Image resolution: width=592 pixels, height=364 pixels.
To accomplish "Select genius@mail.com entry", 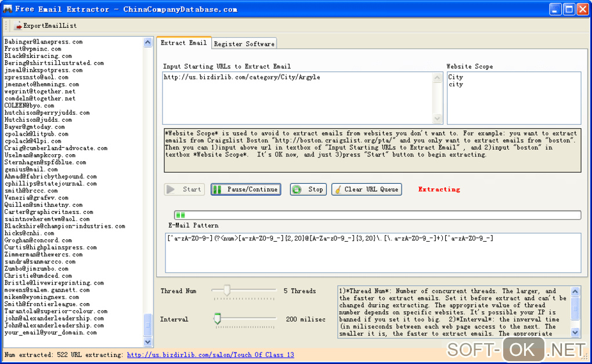I will coord(31,169).
